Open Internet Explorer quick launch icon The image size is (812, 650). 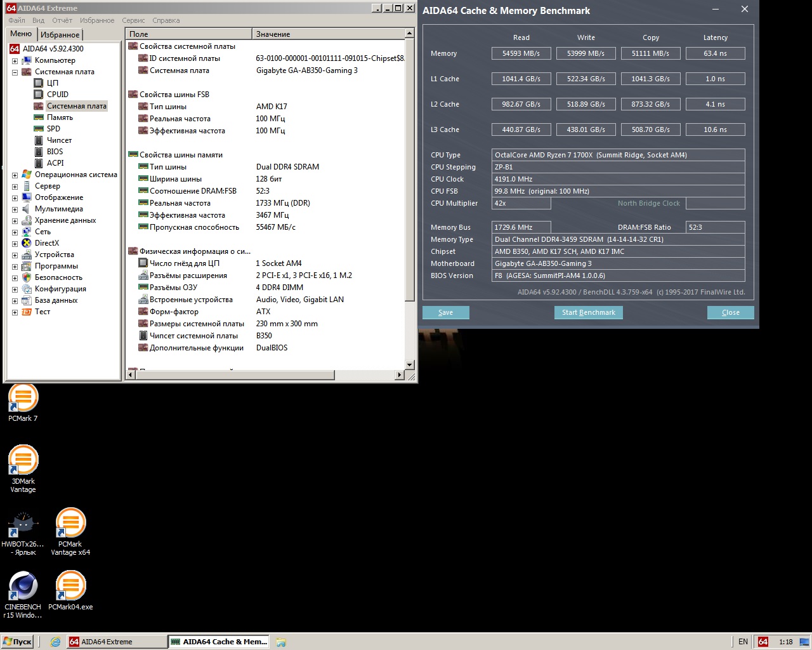55,642
